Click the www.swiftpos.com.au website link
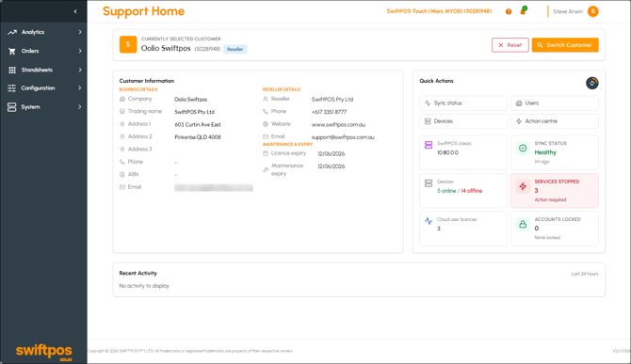Viewport: 631px width, 364px height. [338, 125]
